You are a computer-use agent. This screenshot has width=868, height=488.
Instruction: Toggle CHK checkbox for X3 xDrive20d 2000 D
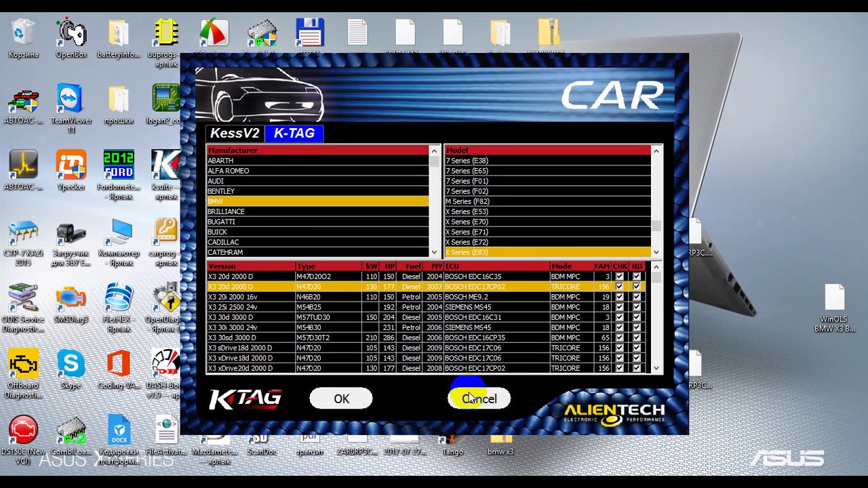[x=619, y=368]
